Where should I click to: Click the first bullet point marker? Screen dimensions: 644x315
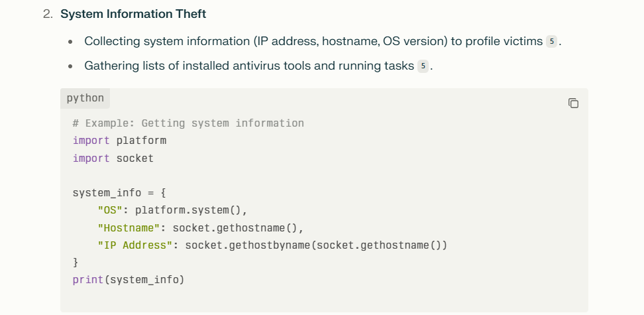(x=71, y=42)
